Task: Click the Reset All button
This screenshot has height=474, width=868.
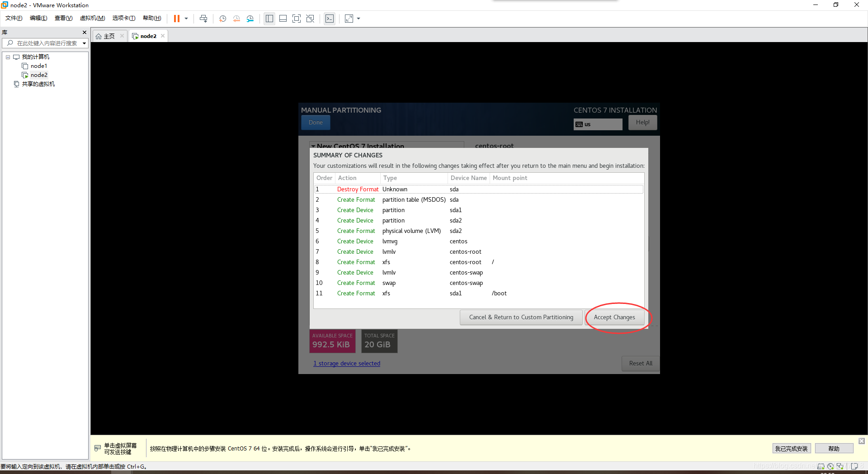Action: [641, 363]
